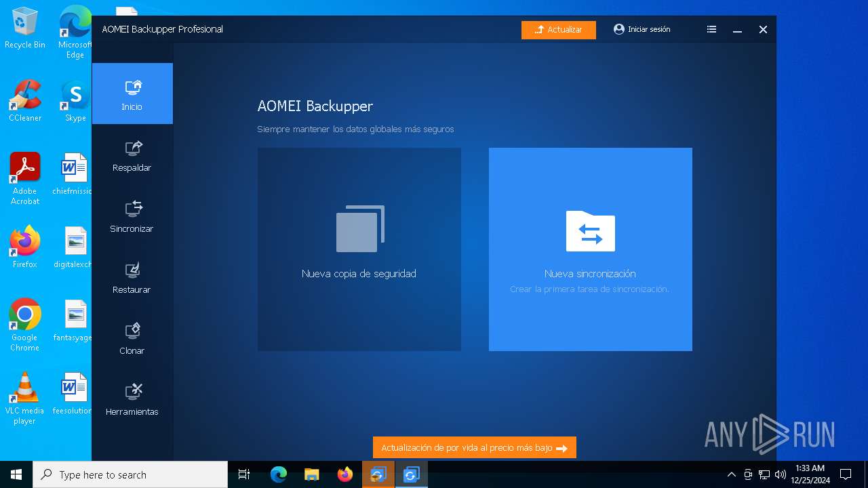The height and width of the screenshot is (488, 868).
Task: Open the digitalexch image file on desktop
Action: pos(73,247)
